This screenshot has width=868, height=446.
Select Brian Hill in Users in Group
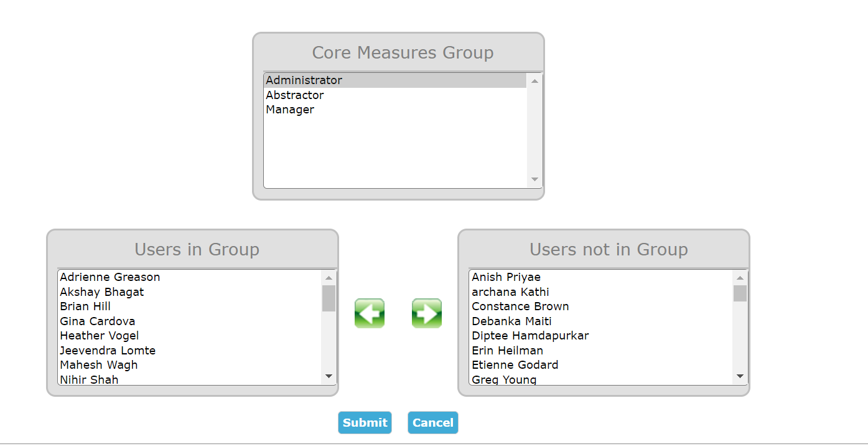[190, 306]
